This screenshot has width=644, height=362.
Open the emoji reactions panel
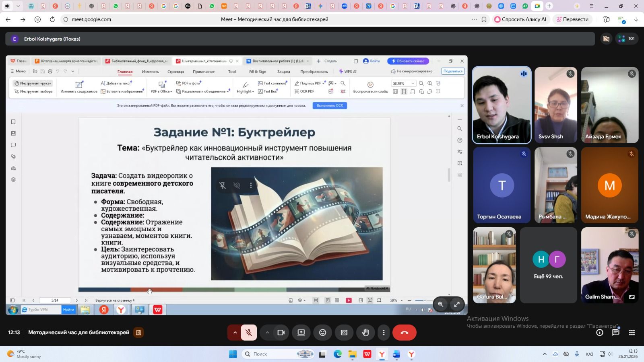(322, 333)
